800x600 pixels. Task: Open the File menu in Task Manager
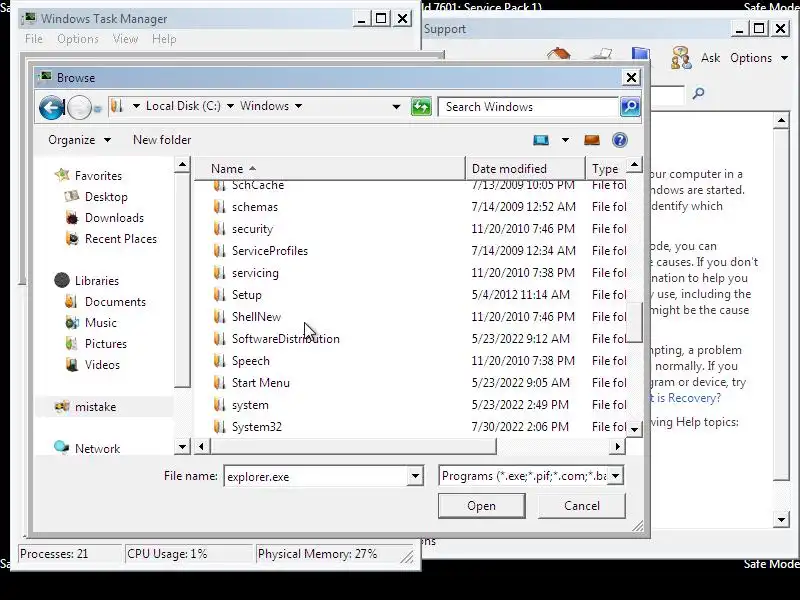(x=34, y=39)
